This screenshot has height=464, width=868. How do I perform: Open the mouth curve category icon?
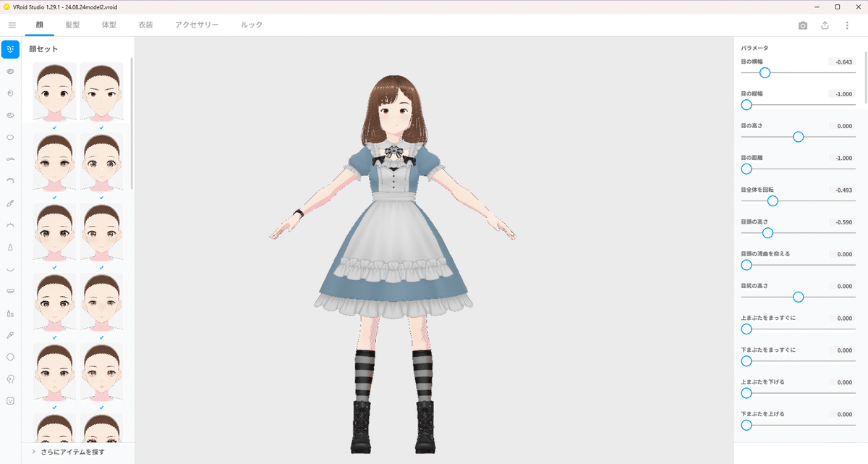tap(10, 269)
